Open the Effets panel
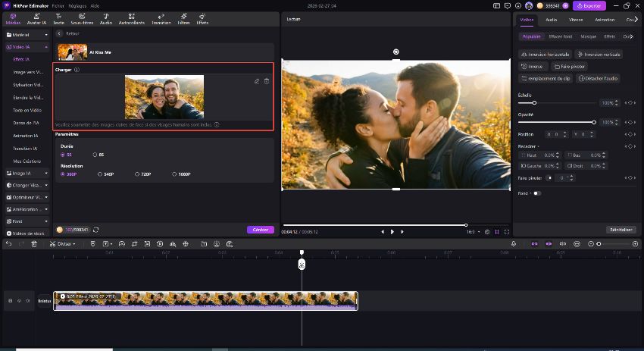Screen dimensions: 644x351 pyautogui.click(x=202, y=19)
